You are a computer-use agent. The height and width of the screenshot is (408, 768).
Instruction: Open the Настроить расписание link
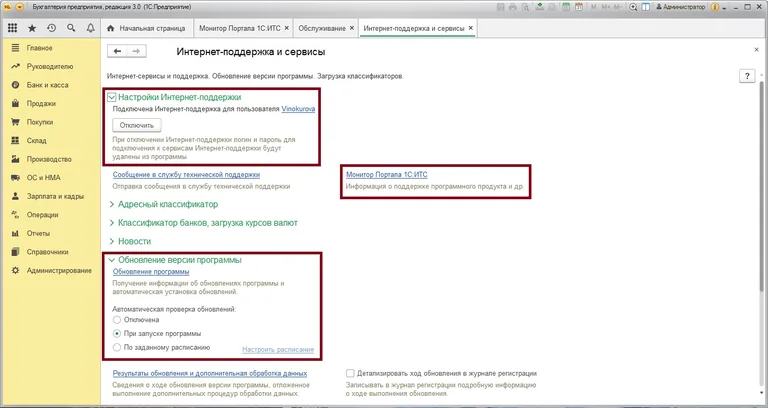point(278,349)
